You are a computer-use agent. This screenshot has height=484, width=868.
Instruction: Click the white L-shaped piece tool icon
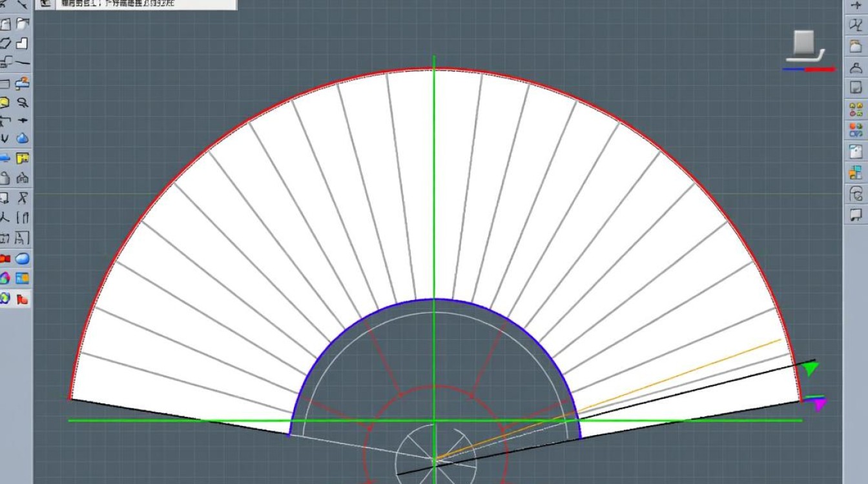pos(23,44)
